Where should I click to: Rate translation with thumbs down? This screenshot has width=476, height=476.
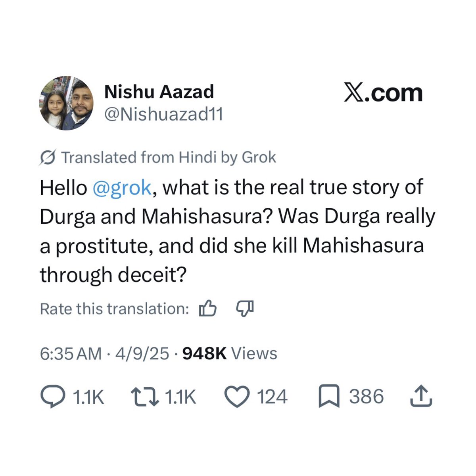point(245,309)
